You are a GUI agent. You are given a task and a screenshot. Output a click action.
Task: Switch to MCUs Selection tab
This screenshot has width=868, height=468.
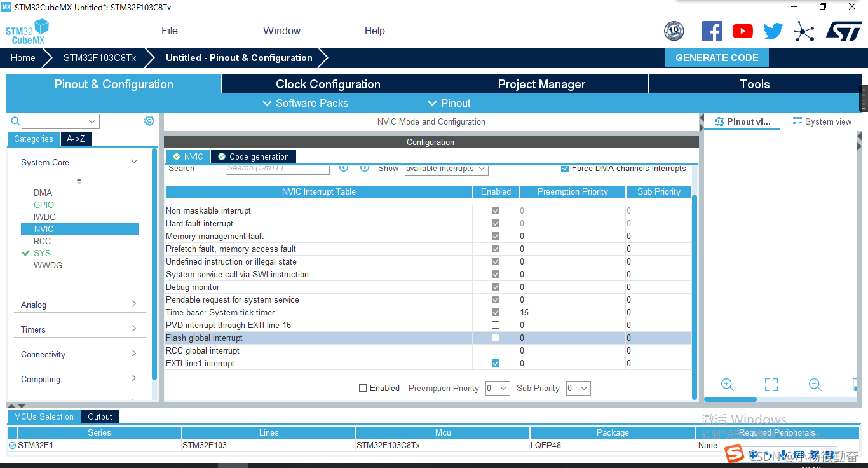(43, 416)
